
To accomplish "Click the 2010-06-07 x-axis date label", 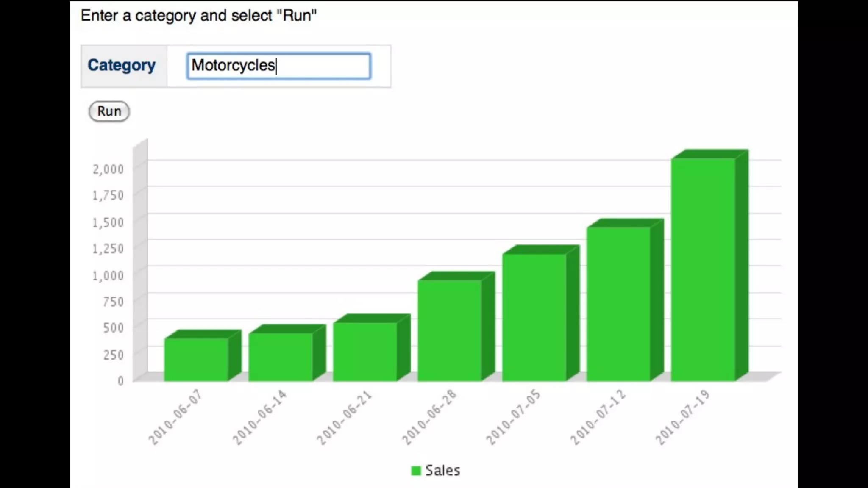I will click(175, 418).
